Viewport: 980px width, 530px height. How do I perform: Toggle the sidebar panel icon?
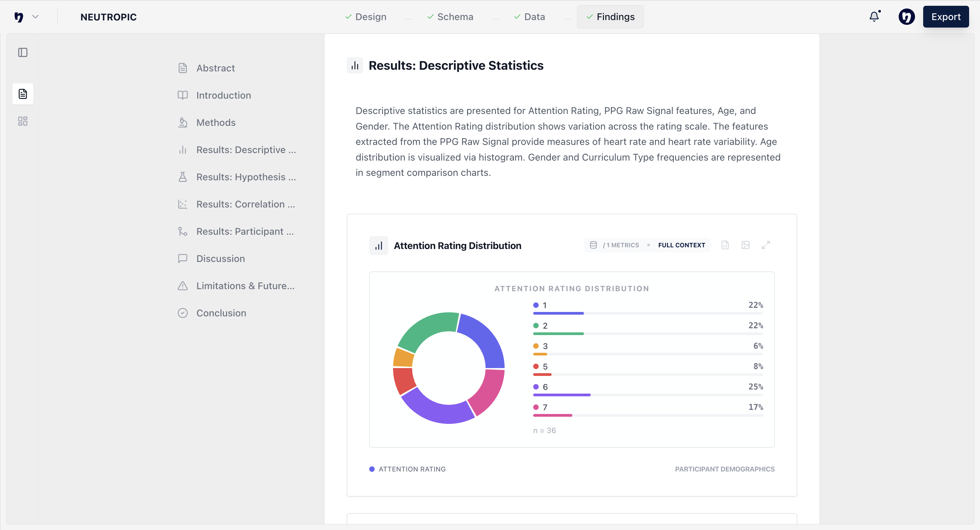point(23,52)
